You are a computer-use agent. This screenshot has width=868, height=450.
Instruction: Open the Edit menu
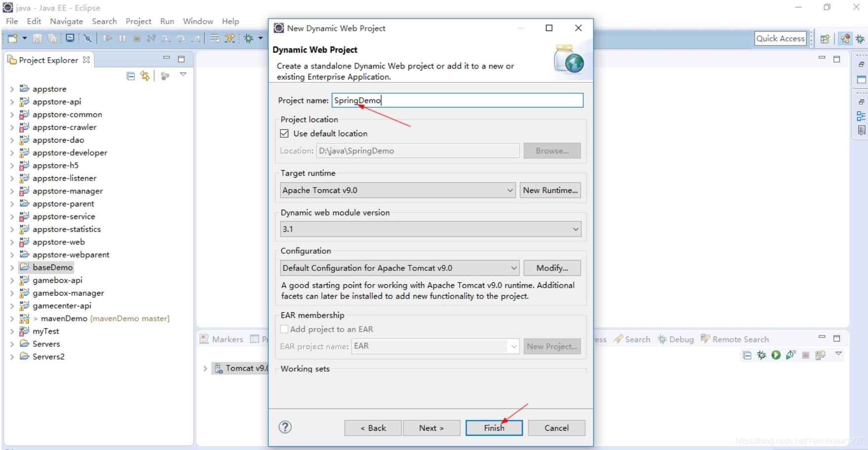(x=34, y=21)
